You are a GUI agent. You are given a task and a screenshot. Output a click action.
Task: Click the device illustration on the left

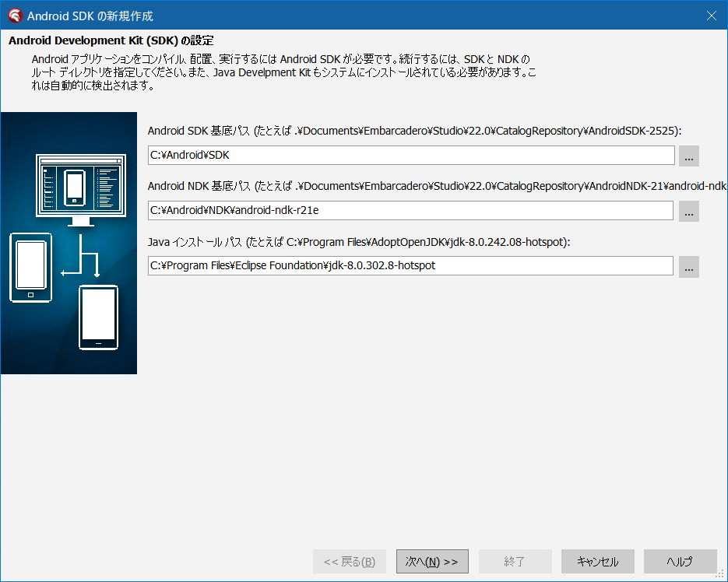pos(69,243)
